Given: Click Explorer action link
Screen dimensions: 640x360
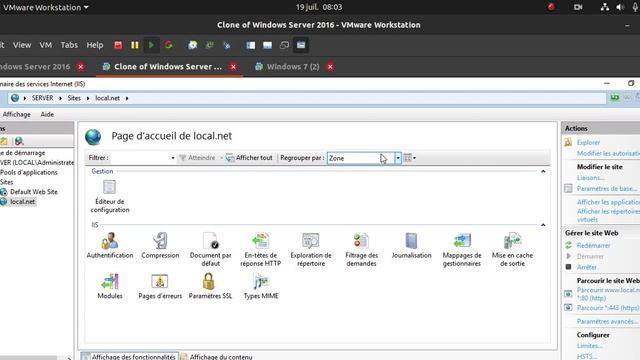Looking at the screenshot, I should pyautogui.click(x=588, y=142).
